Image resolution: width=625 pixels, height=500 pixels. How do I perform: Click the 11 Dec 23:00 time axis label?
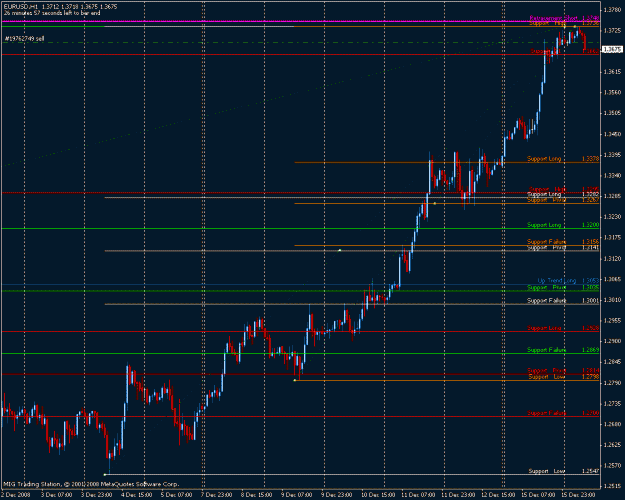(x=458, y=495)
